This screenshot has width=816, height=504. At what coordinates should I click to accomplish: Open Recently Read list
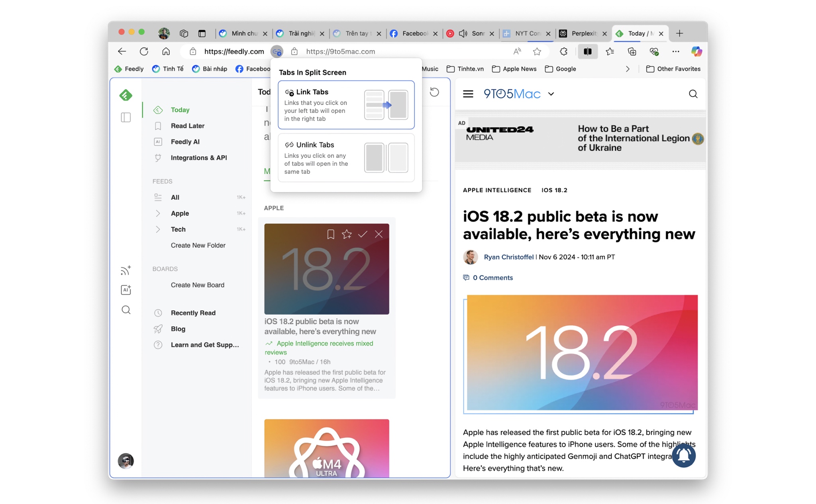click(193, 313)
